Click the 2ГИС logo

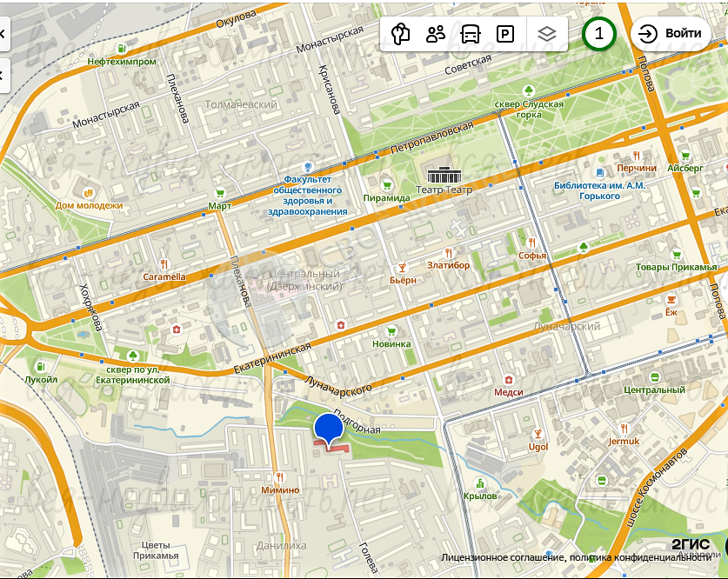tap(691, 544)
